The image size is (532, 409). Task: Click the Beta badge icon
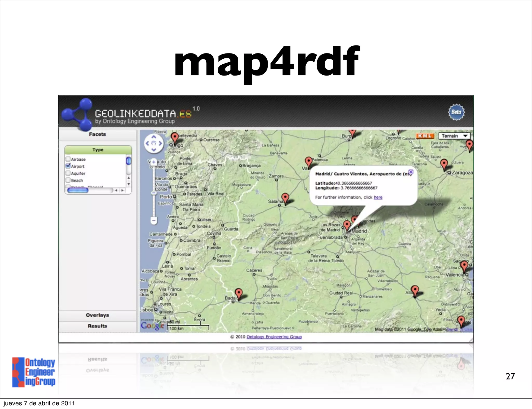tap(456, 112)
